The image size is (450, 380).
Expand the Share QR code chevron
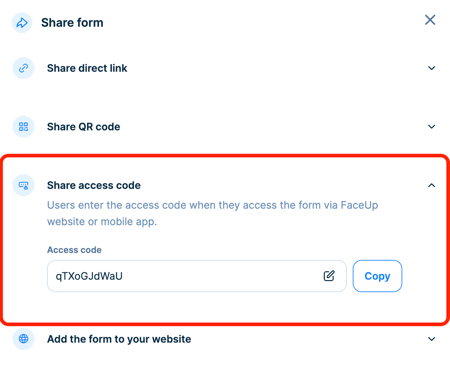[432, 127]
